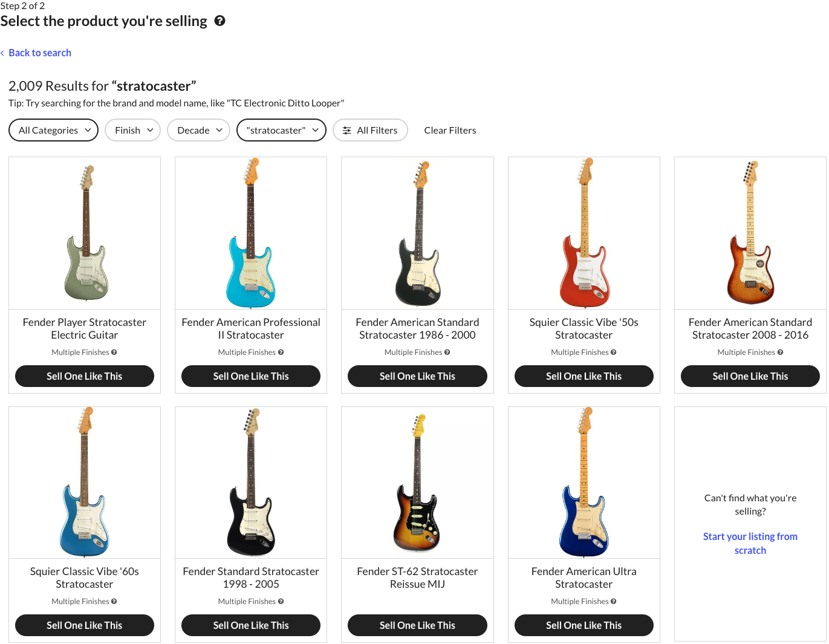Click the info icon under Fender Player Stratocaster

point(114,353)
